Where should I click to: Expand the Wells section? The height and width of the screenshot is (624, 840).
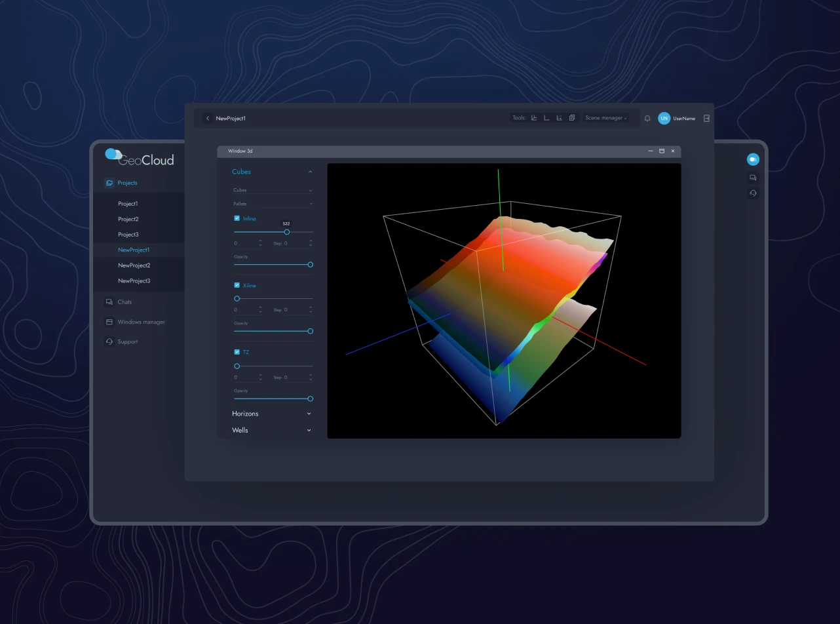pyautogui.click(x=272, y=430)
